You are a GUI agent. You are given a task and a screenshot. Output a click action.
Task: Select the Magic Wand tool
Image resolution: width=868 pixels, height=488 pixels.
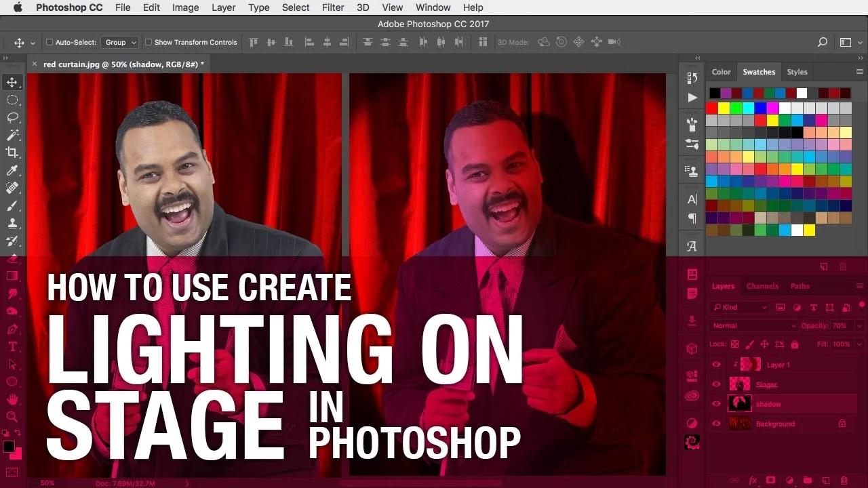pos(12,135)
